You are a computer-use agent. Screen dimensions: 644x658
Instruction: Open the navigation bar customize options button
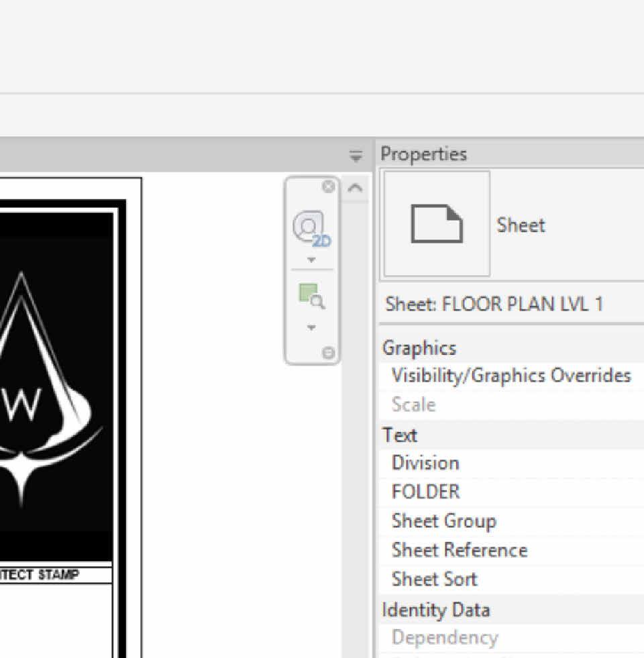click(x=328, y=353)
